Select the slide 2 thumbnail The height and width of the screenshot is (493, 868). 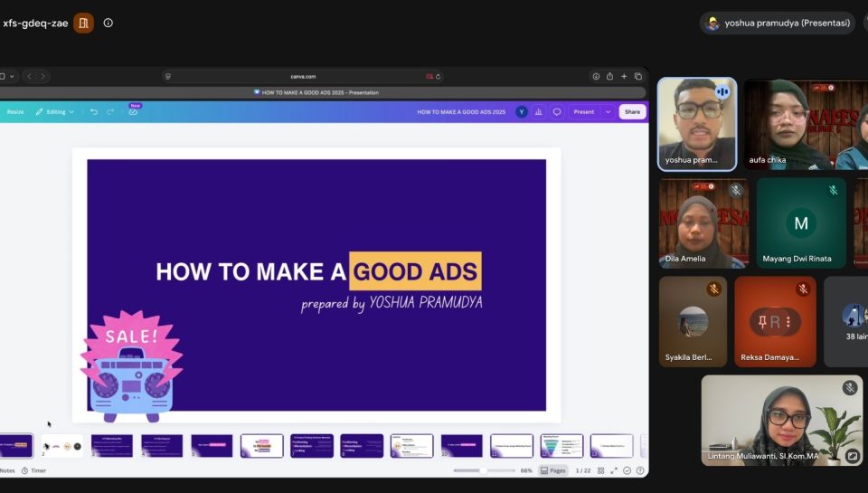coord(62,446)
